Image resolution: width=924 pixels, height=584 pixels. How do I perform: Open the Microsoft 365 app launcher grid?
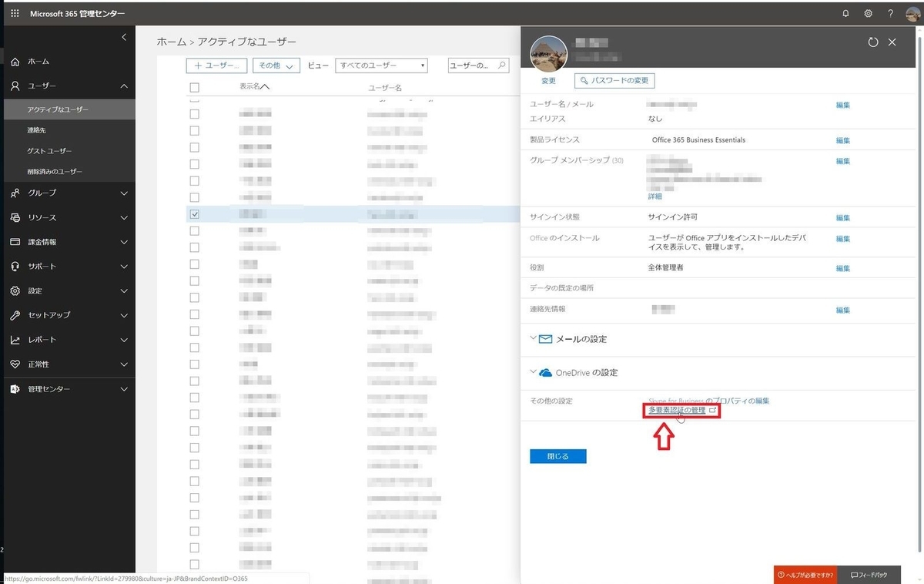14,13
